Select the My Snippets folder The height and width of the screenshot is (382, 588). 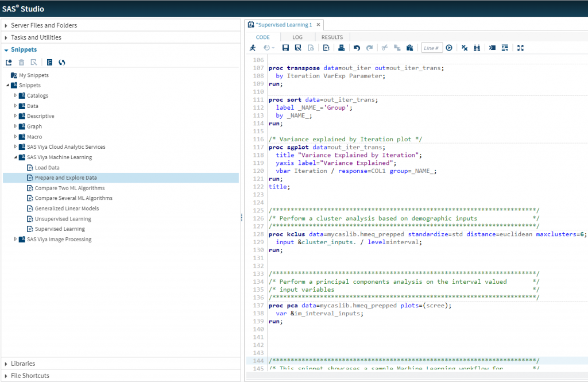point(34,75)
